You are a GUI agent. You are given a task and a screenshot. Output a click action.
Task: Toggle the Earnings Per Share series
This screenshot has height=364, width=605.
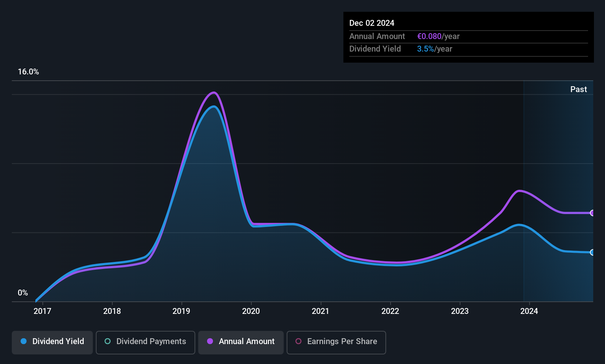(336, 342)
